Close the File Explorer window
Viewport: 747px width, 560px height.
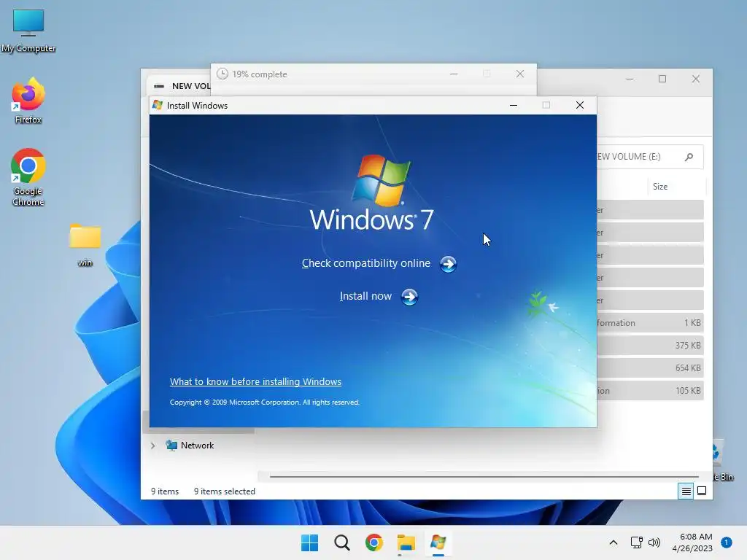point(696,79)
